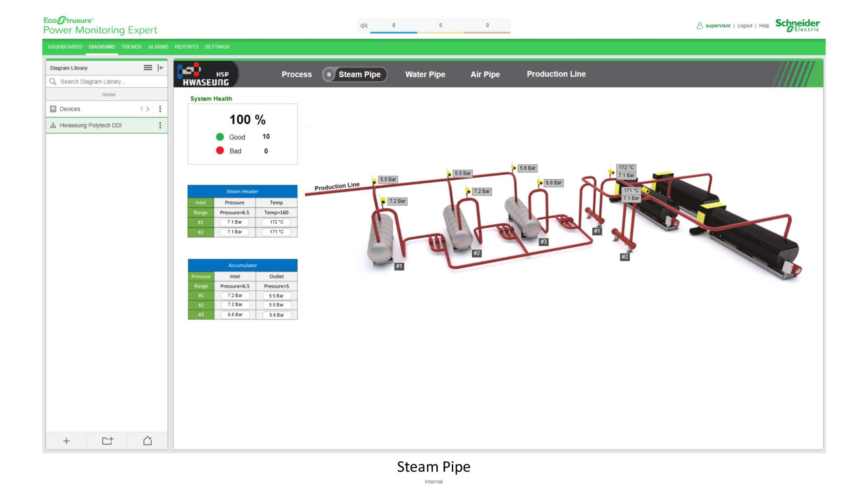Open the Water Pipe diagram tab
This screenshot has height=488, width=868.
[x=425, y=74]
